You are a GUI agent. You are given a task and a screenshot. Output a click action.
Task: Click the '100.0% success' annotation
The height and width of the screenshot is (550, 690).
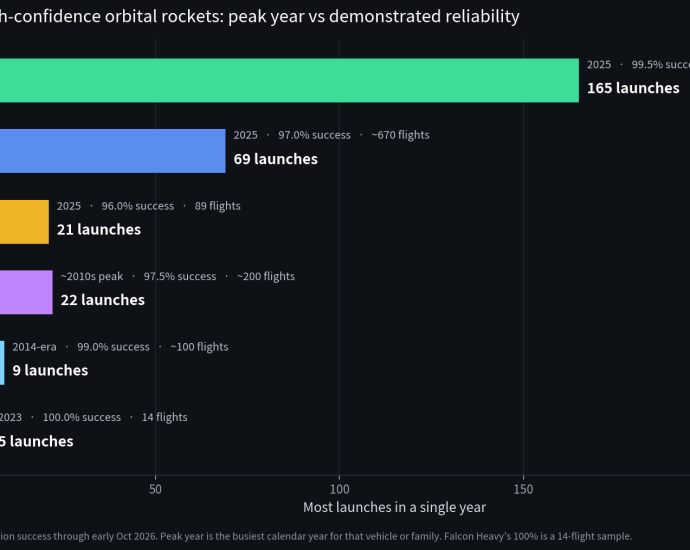[82, 417]
